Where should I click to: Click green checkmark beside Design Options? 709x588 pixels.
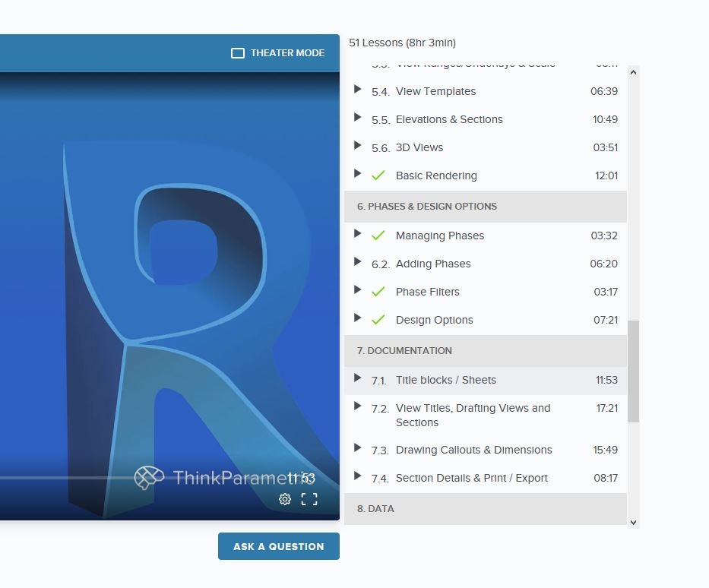[x=378, y=320]
